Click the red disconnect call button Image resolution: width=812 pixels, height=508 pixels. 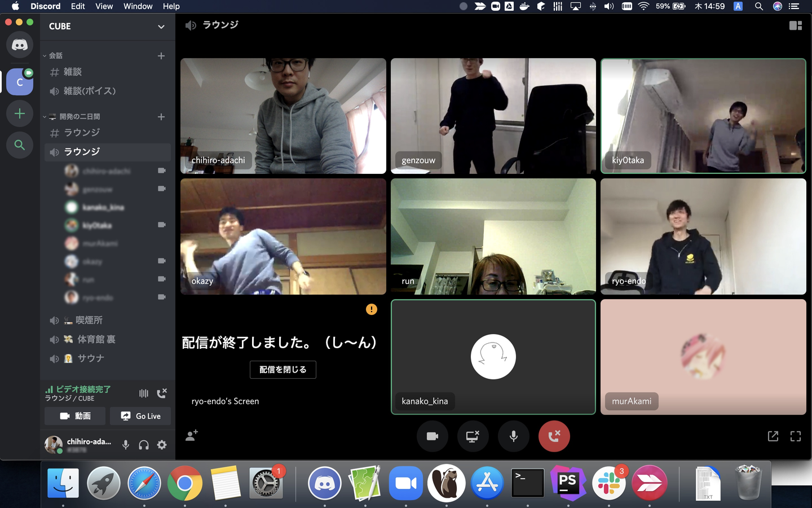click(554, 436)
